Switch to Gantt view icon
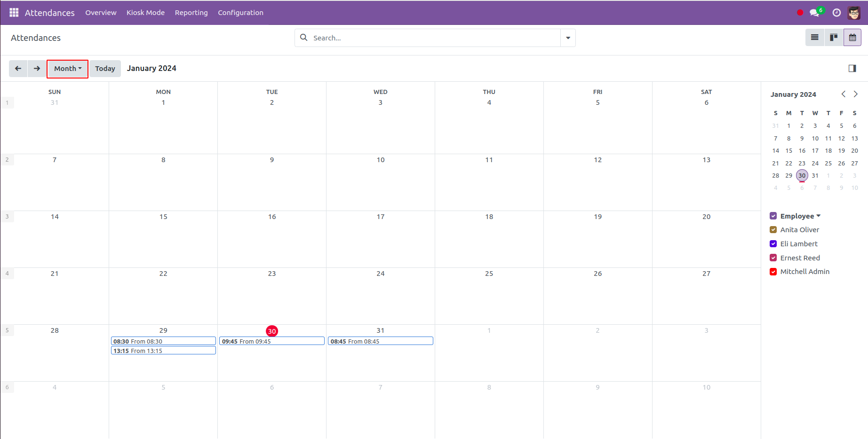The height and width of the screenshot is (439, 868). tap(834, 38)
